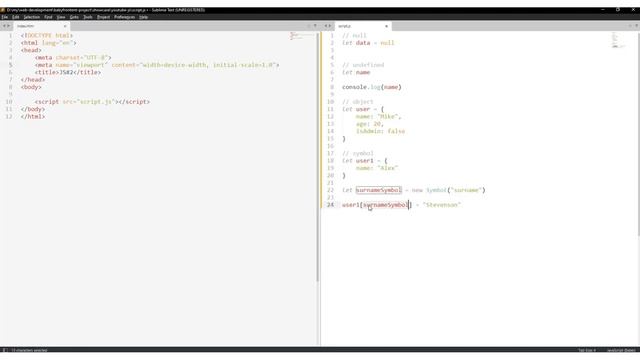Click the console.log(name) line
This screenshot has height=360, width=640.
click(372, 87)
